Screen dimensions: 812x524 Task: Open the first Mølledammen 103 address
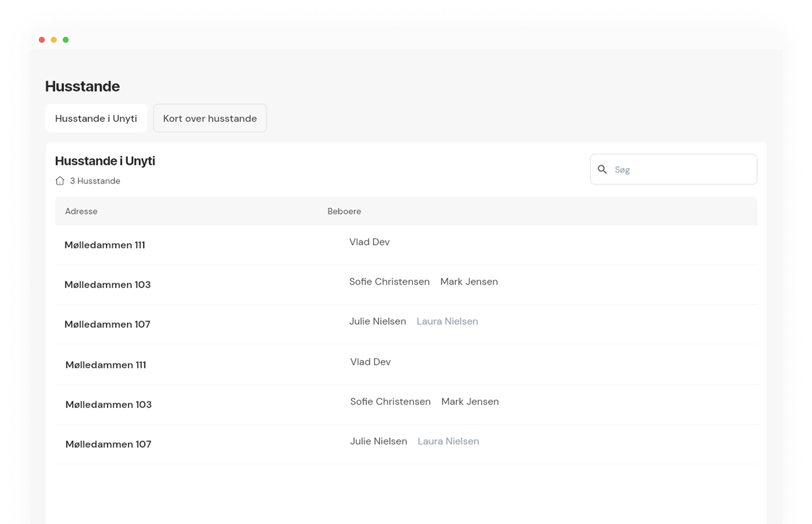pyautogui.click(x=107, y=285)
